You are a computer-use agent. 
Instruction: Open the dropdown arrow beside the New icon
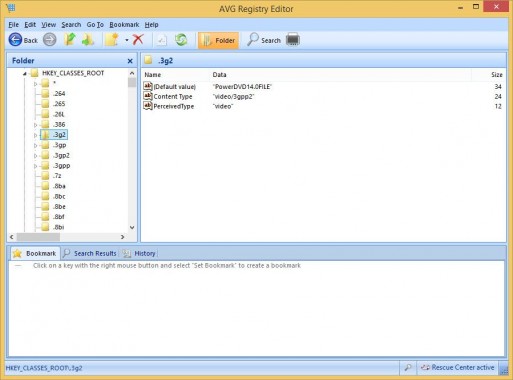[x=127, y=40]
